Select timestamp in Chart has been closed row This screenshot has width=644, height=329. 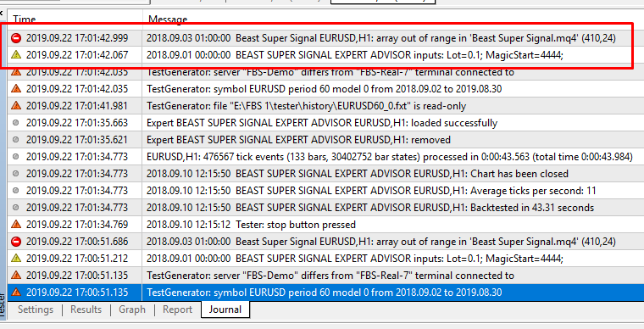(x=77, y=174)
